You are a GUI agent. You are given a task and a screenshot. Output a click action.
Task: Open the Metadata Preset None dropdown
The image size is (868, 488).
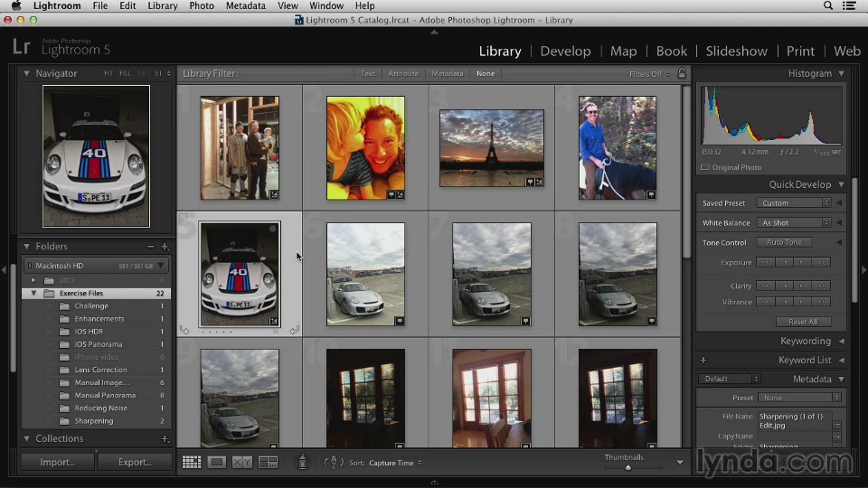click(x=799, y=398)
